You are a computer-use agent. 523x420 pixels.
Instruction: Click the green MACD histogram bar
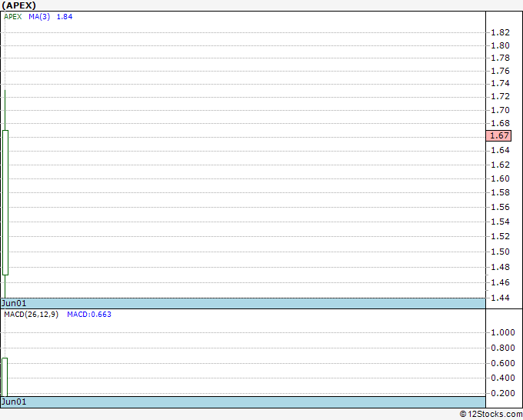(5, 377)
